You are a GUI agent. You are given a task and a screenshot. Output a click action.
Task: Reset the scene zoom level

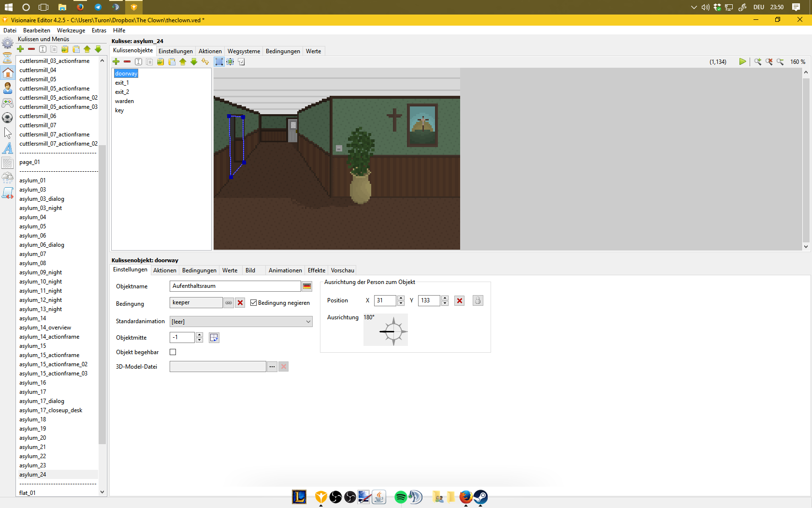pyautogui.click(x=769, y=61)
